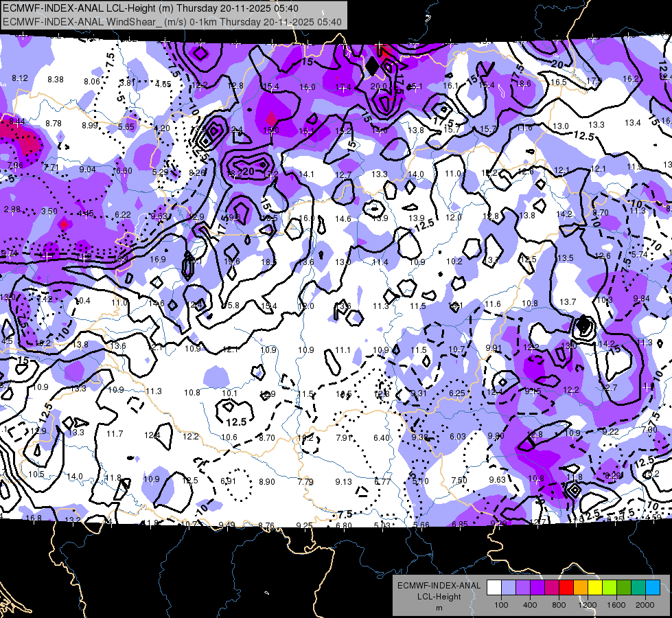This screenshot has width=672, height=618.
Task: Click the grid value '9.91'
Action: (494, 348)
